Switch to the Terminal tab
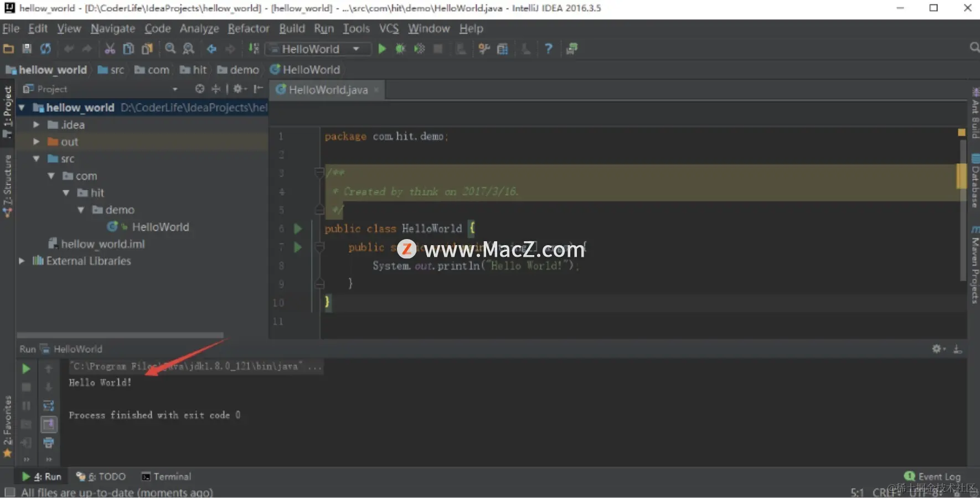This screenshot has width=980, height=498. (x=166, y=476)
